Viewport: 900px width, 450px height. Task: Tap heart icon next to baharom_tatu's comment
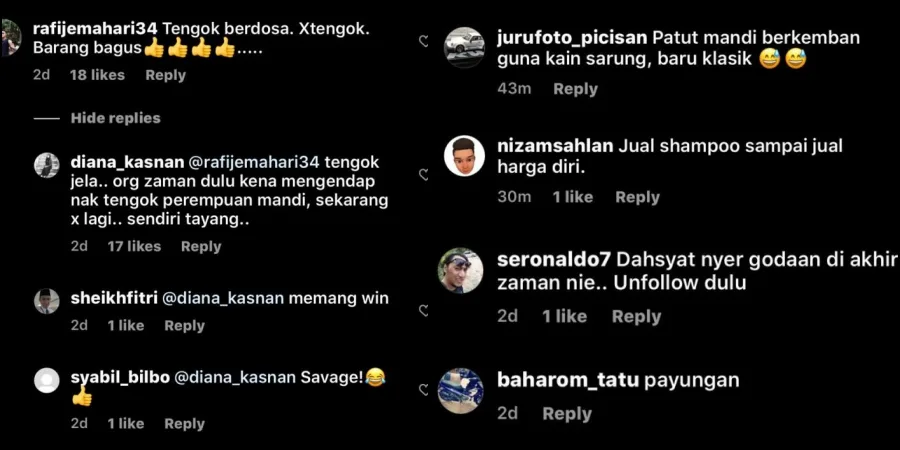(424, 390)
